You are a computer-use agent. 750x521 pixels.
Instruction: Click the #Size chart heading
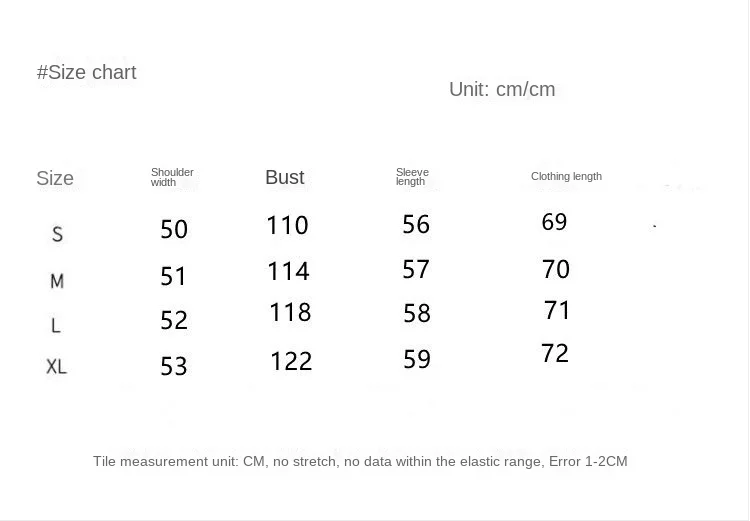pyautogui.click(x=87, y=73)
